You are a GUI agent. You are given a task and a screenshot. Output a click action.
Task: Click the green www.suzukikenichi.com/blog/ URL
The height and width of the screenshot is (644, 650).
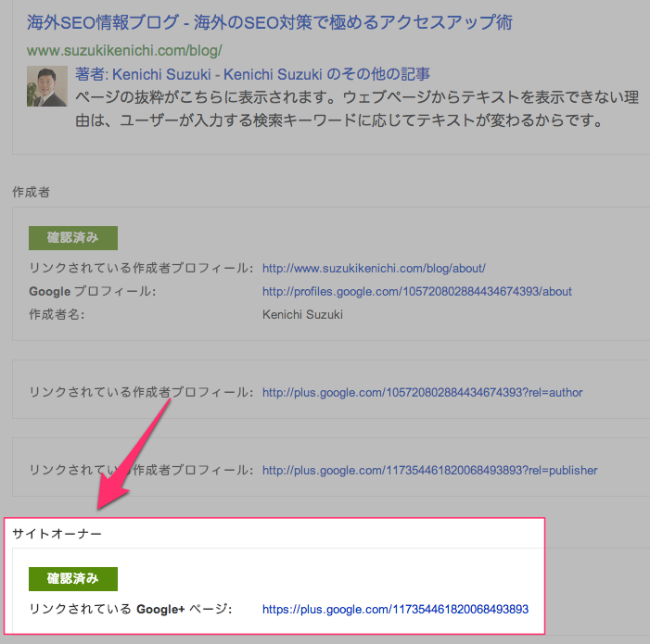click(124, 51)
